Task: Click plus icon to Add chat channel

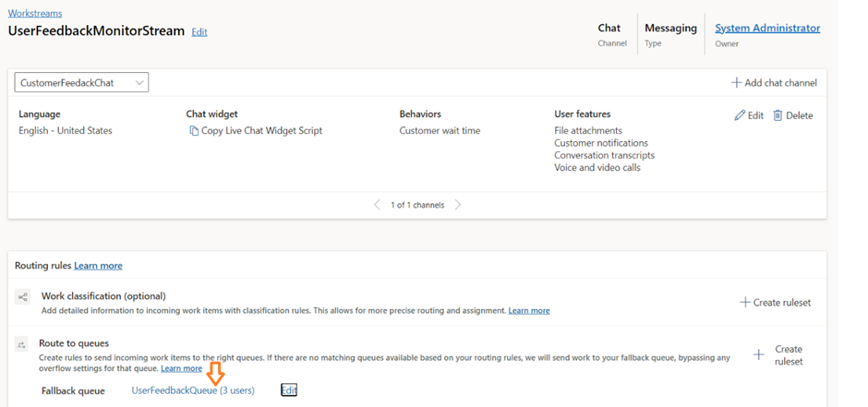Action: pos(736,83)
